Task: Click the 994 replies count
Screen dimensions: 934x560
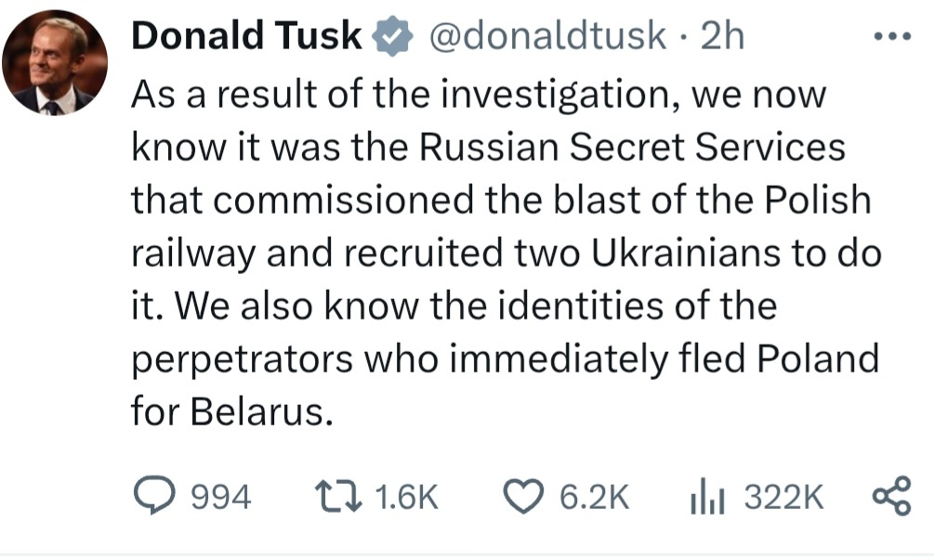Action: click(x=219, y=499)
